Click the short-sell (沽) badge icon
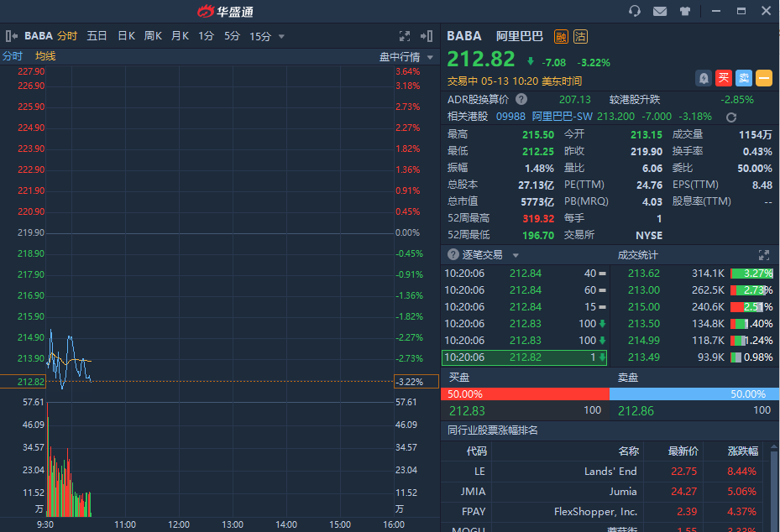 point(580,36)
